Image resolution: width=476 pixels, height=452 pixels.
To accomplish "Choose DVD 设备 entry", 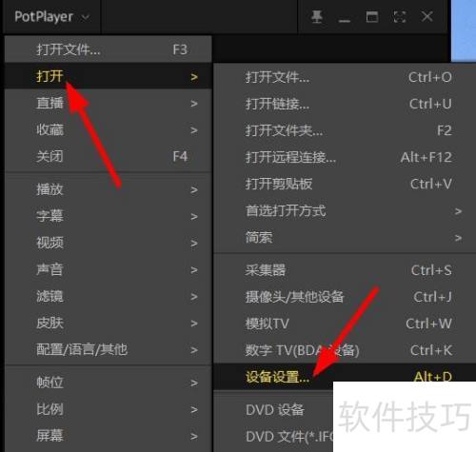I will 274,410.
